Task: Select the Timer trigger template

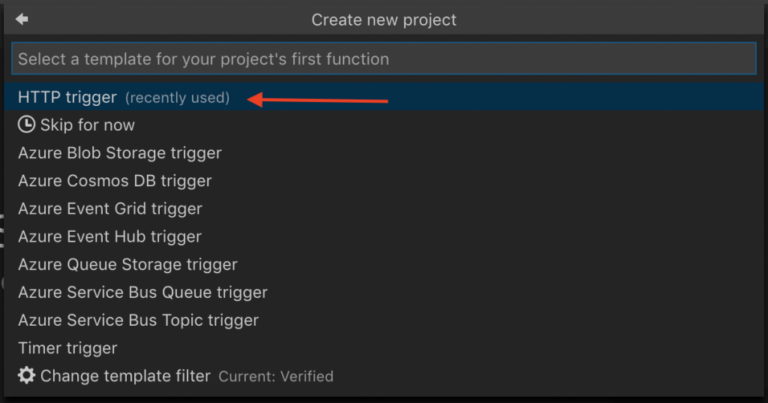Action: pos(67,348)
